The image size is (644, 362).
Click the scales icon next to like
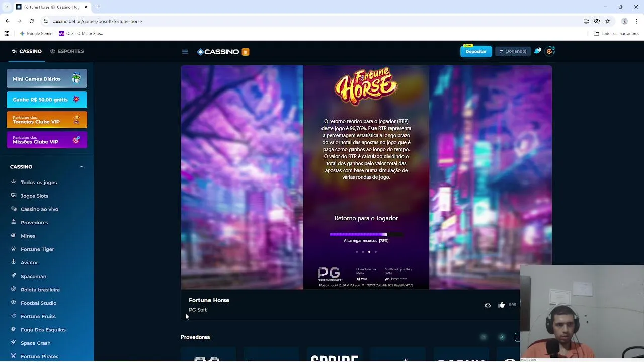pos(488,305)
